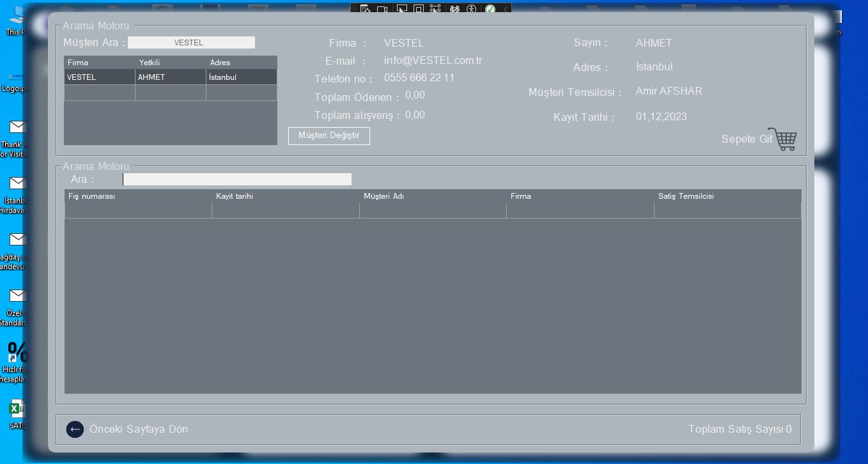Select the İstanbul cell in the customer table
868x464 pixels.
[x=242, y=77]
